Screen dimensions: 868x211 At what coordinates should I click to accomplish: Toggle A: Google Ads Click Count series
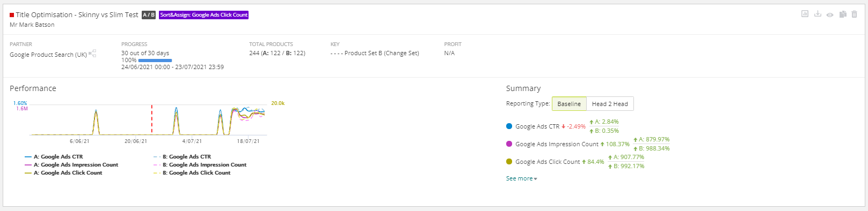tap(63, 173)
